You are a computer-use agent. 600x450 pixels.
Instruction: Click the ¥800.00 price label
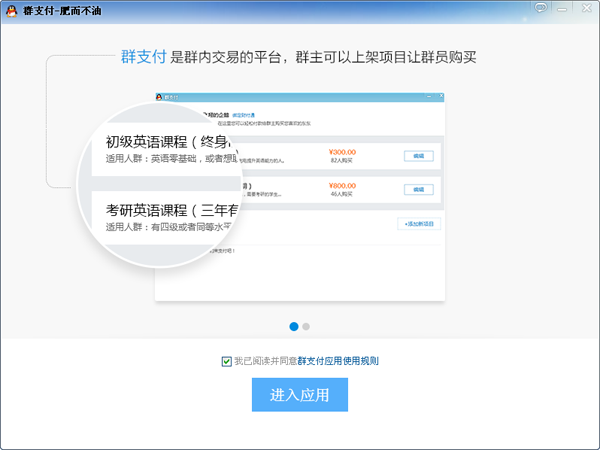pos(342,185)
